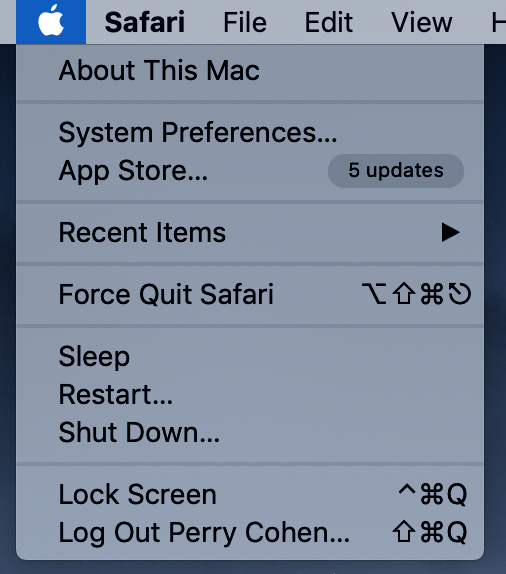
Task: Choose About This Mac
Action: pos(250,70)
